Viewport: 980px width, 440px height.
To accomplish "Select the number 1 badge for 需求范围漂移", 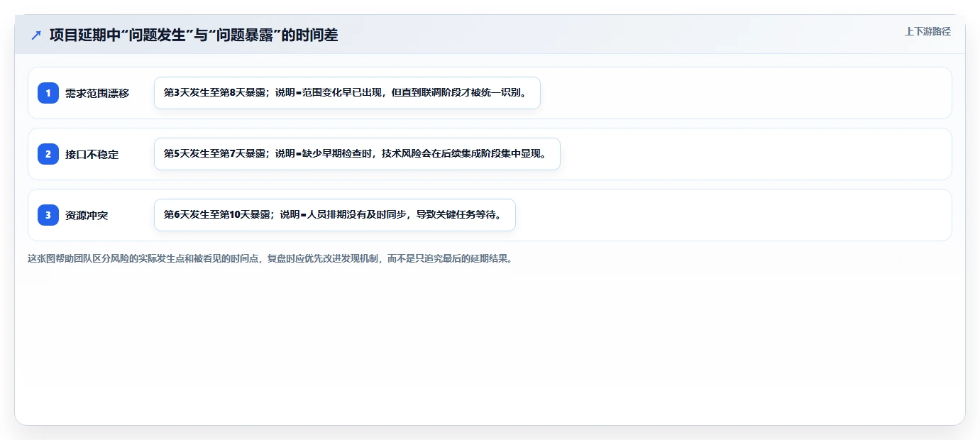I will pos(48,93).
